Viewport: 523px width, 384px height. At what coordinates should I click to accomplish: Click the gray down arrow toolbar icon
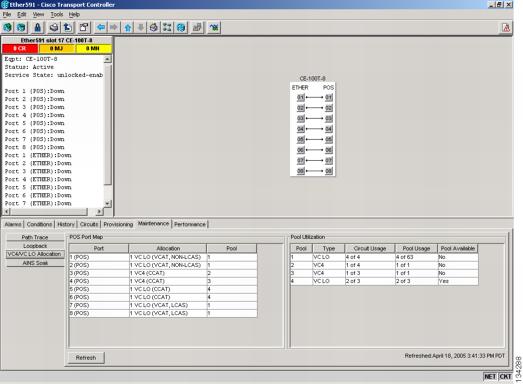[140, 27]
